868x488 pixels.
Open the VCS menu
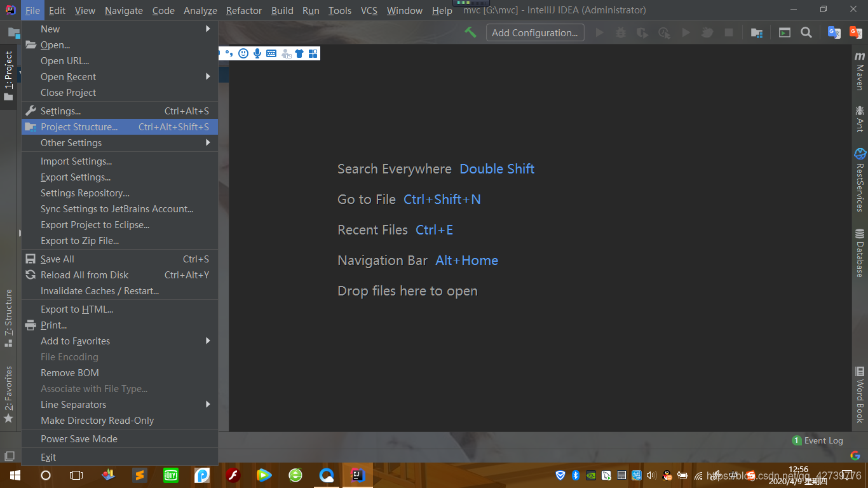(369, 10)
